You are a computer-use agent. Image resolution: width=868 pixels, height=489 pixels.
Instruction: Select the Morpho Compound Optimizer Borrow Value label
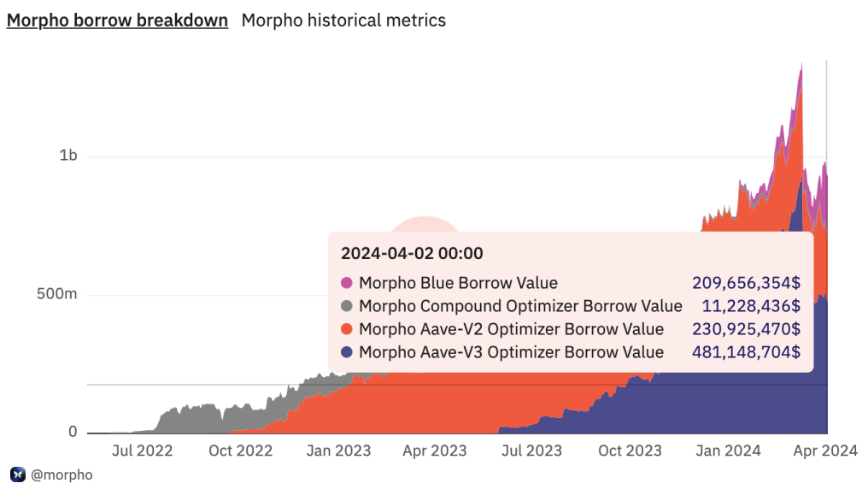pos(520,306)
